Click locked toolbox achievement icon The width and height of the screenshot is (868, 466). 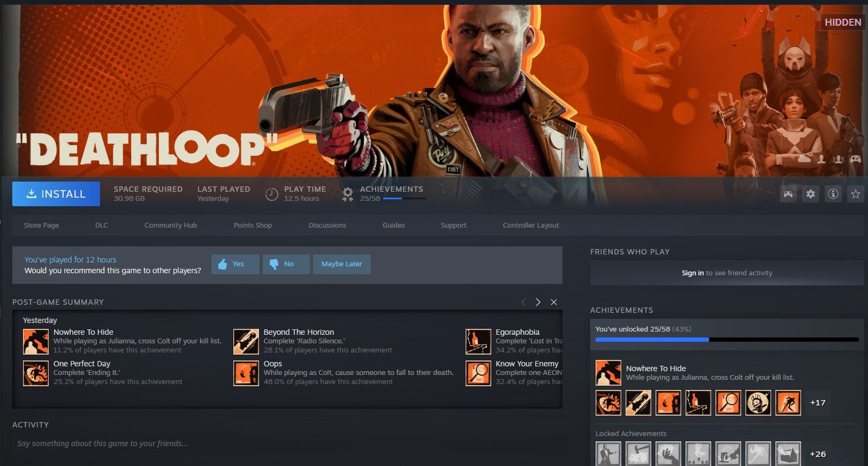(x=788, y=454)
